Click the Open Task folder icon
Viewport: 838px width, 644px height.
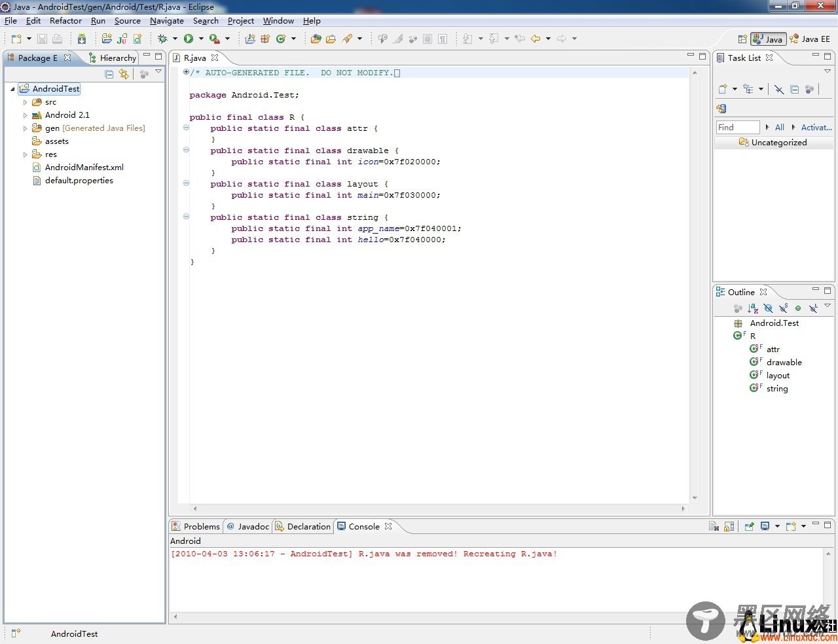(331, 39)
